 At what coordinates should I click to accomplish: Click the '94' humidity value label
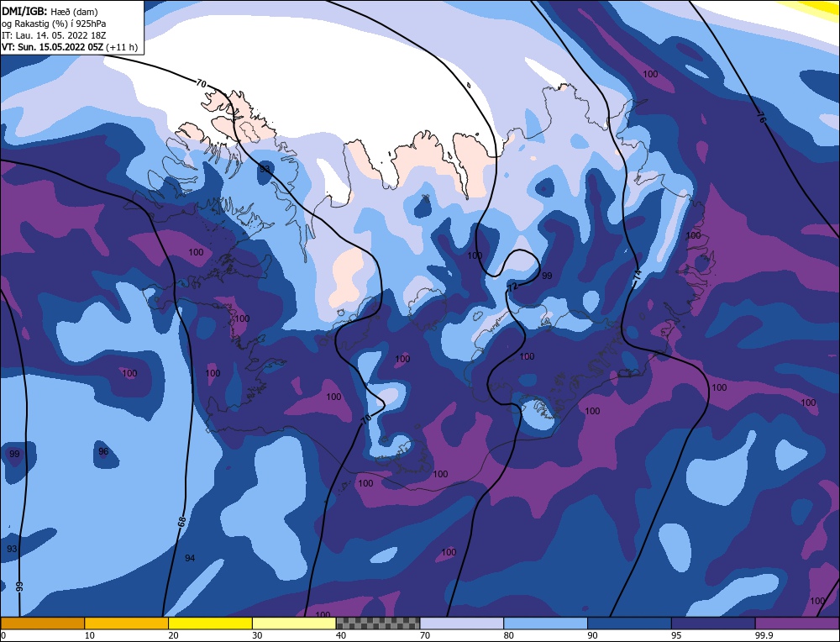pos(190,558)
